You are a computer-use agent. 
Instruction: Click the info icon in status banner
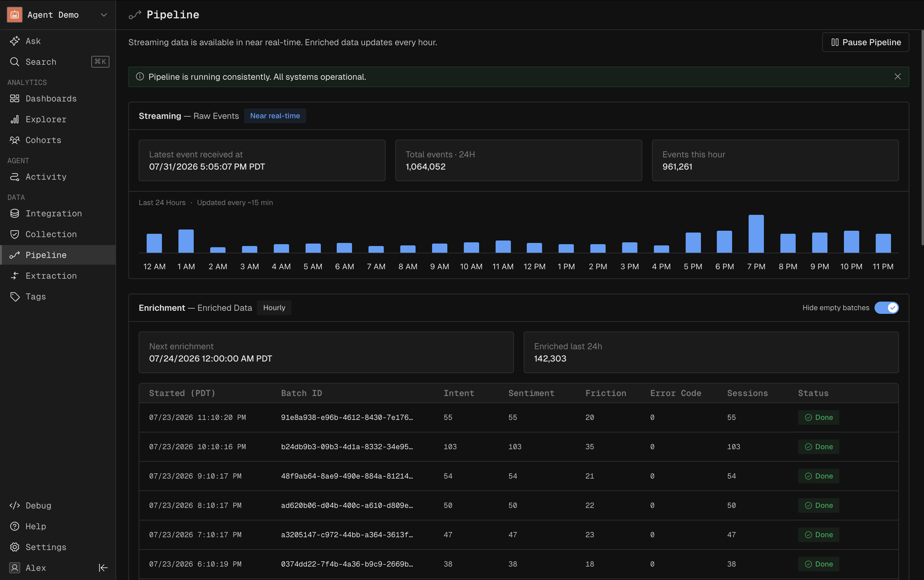pyautogui.click(x=140, y=77)
